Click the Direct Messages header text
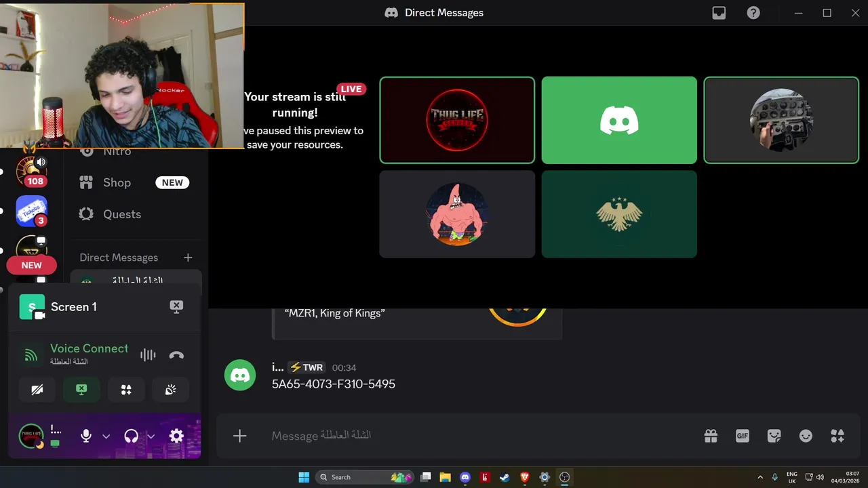This screenshot has height=488, width=868. [119, 258]
